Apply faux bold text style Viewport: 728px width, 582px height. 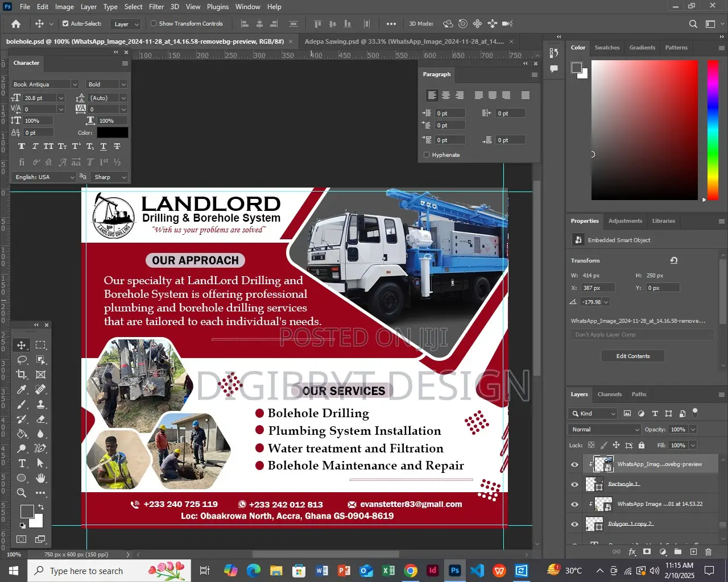22,146
